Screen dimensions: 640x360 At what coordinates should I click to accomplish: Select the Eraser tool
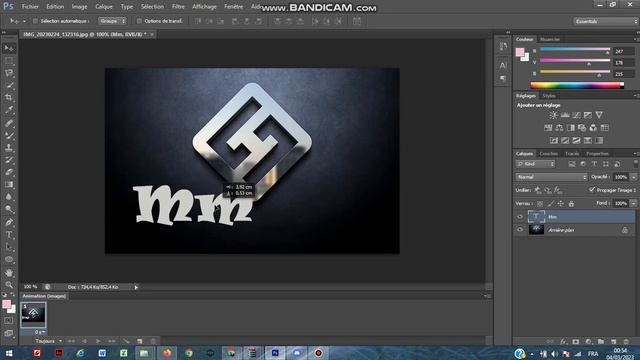[9, 172]
